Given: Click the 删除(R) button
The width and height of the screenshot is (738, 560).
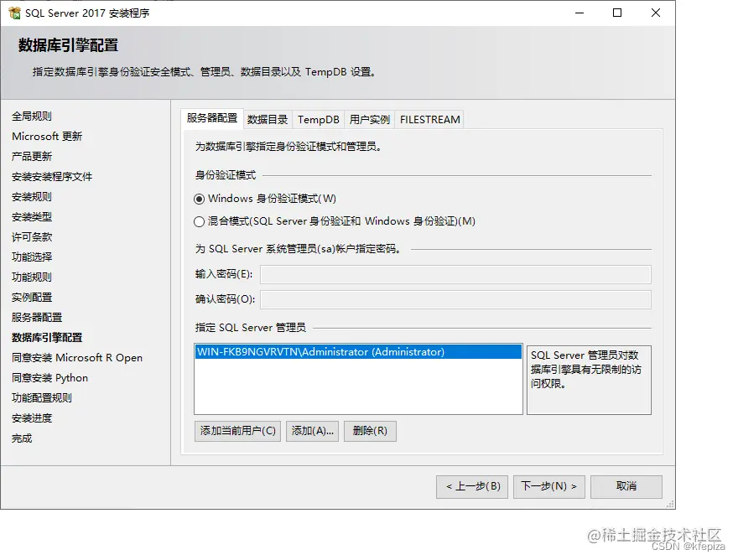Looking at the screenshot, I should tap(370, 431).
